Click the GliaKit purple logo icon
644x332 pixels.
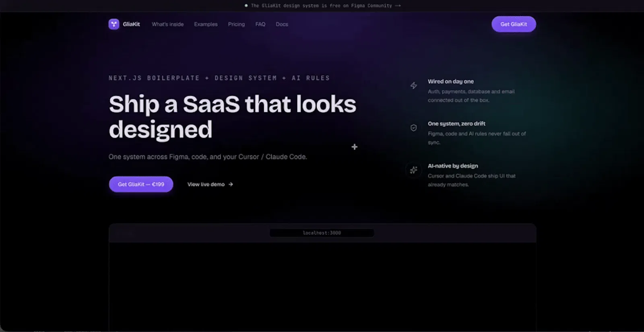point(114,24)
